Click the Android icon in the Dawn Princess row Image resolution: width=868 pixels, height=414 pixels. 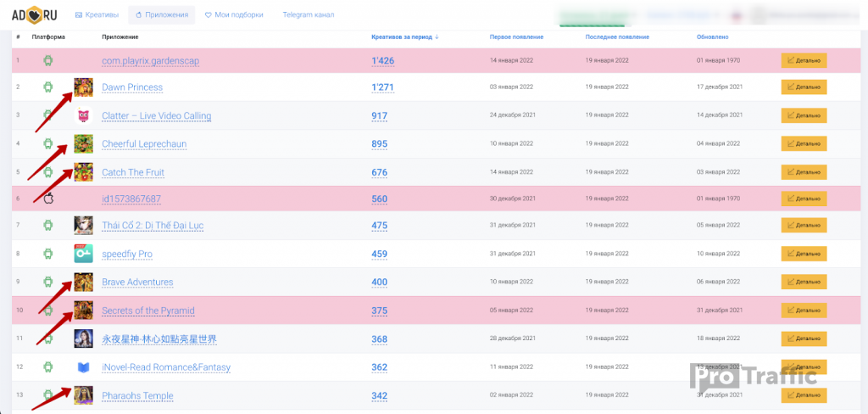48,87
